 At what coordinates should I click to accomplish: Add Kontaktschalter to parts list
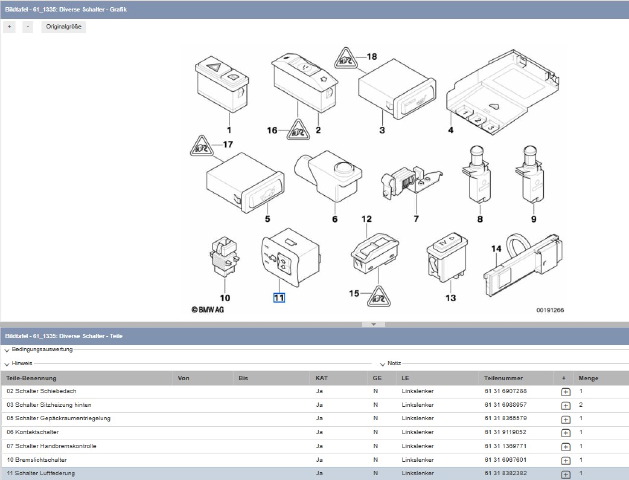(565, 433)
